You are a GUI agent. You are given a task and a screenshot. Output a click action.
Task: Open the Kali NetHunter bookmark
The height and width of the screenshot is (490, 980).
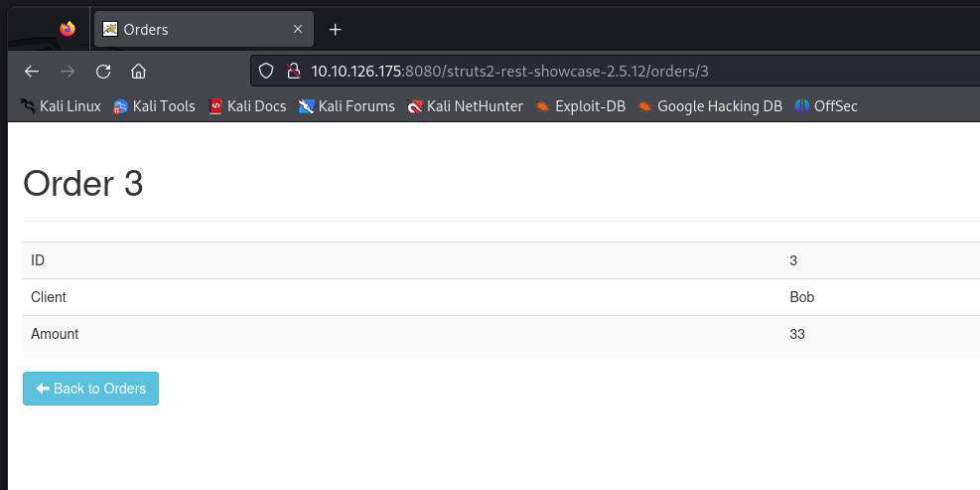tap(465, 106)
